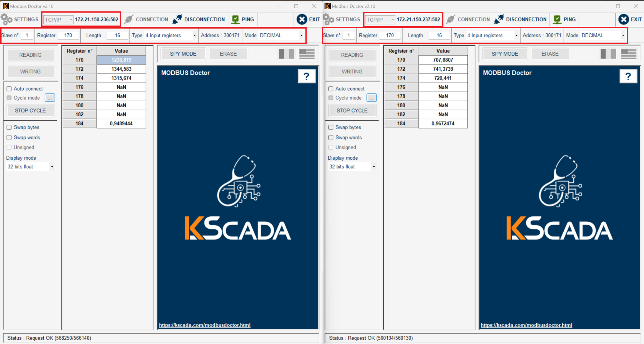Click the Settings gear icon in left window
This screenshot has width=644, height=344.
coord(7,19)
